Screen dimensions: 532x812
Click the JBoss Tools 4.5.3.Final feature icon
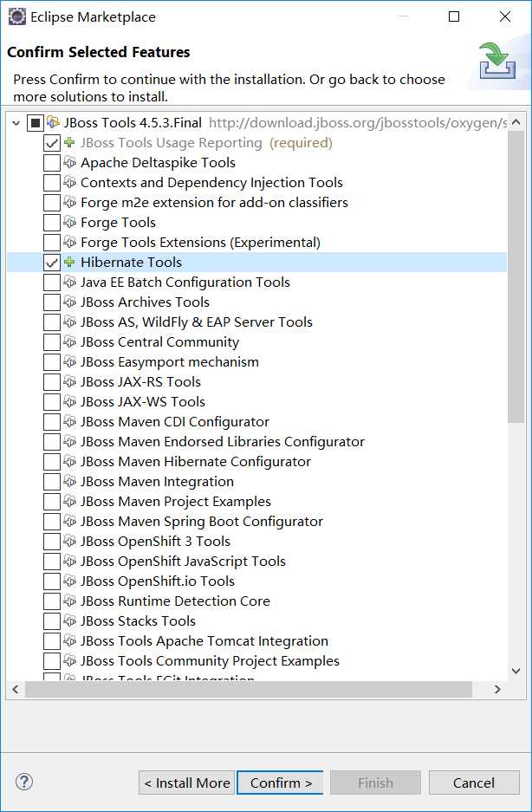[54, 123]
